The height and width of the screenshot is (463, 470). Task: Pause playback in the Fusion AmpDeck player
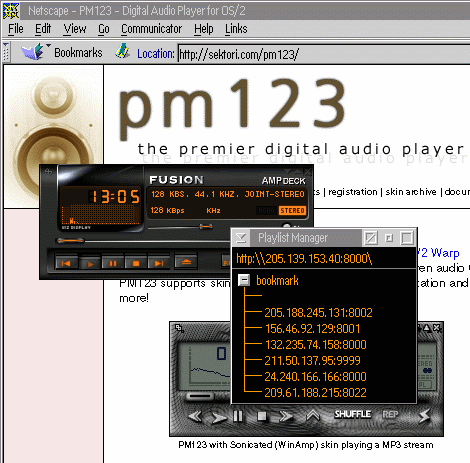coord(113,263)
